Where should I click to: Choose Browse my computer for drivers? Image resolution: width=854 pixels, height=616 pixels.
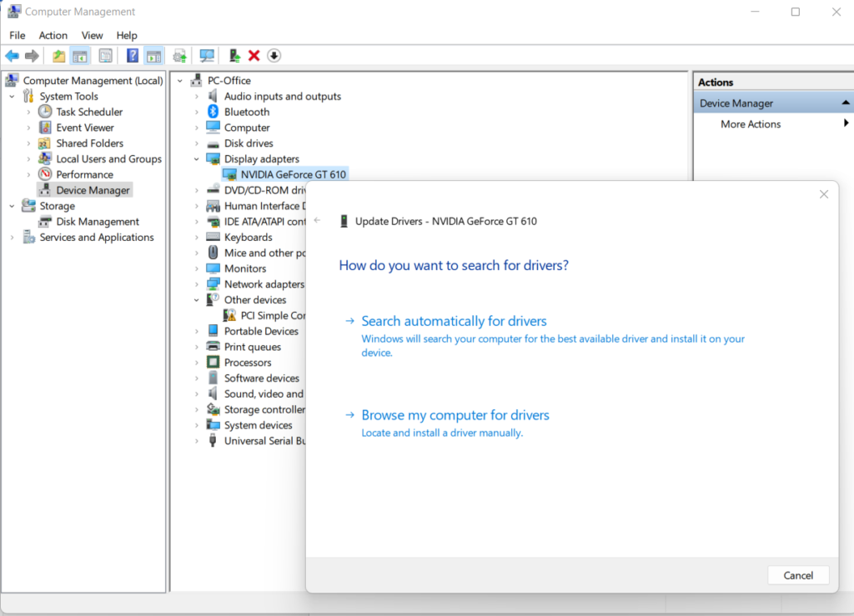(x=455, y=415)
